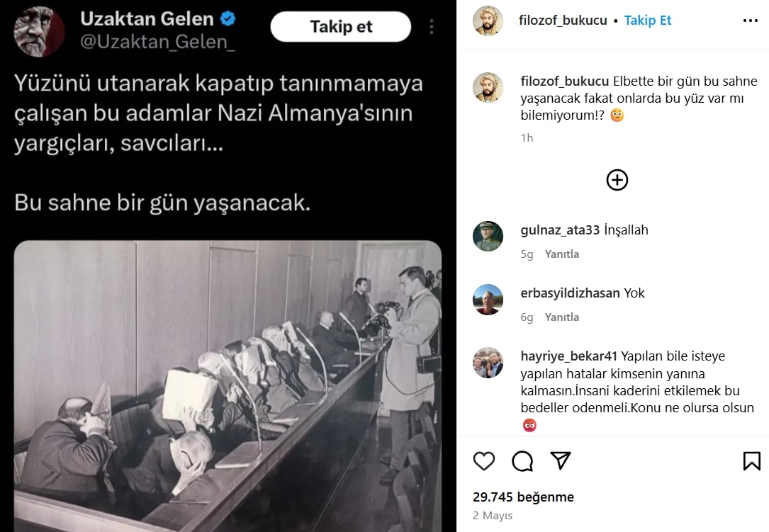Share post via paper plane icon

pos(561,461)
